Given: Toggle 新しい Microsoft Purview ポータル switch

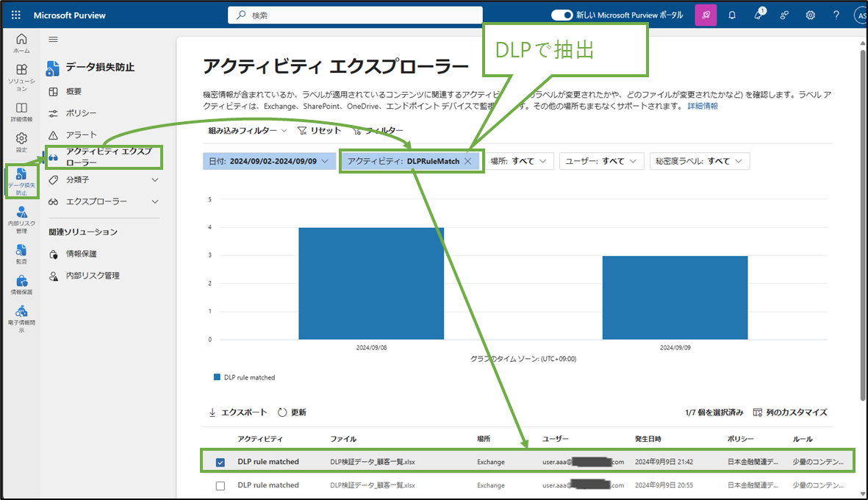Looking at the screenshot, I should (x=562, y=15).
